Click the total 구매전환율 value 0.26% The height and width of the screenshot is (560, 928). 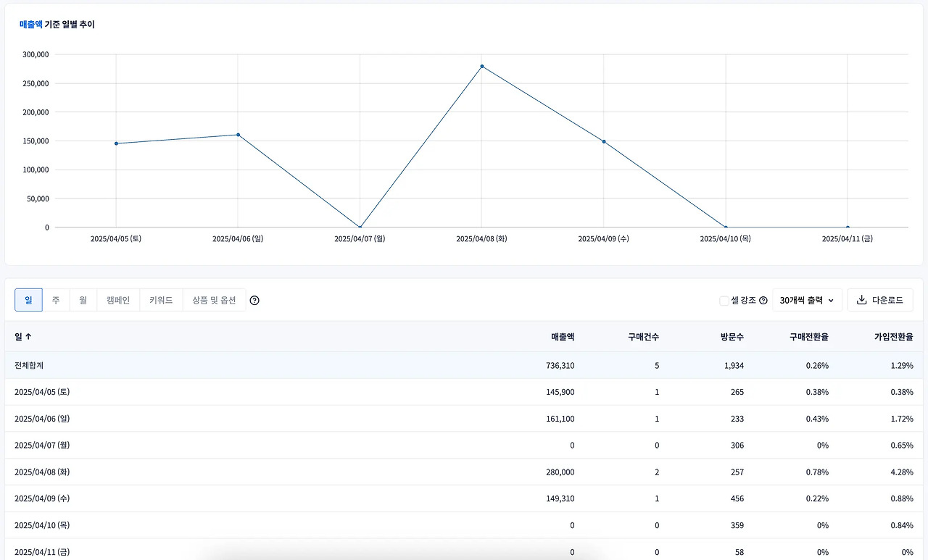(x=817, y=365)
